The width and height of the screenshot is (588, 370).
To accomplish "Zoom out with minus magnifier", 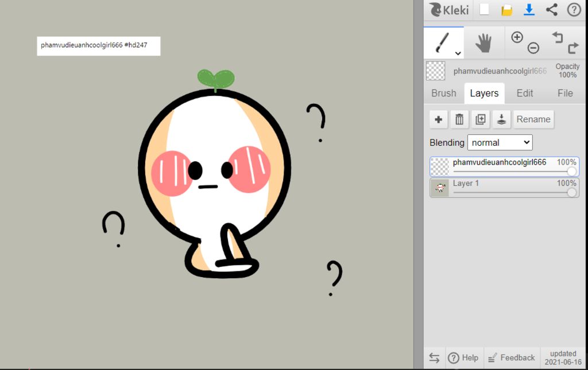I will tap(533, 48).
